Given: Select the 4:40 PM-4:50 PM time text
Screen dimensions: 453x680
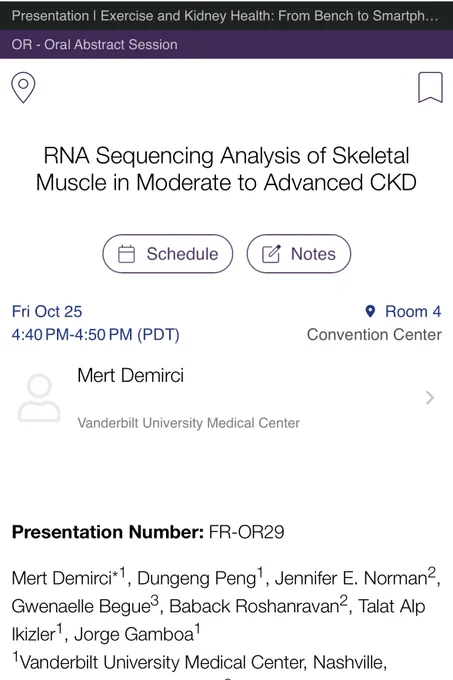Looking at the screenshot, I should point(95,335).
